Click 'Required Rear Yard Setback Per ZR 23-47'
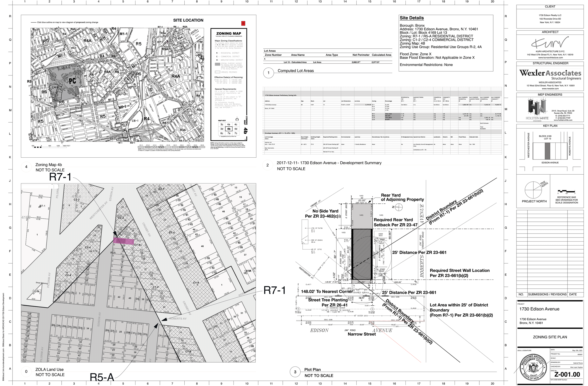Screen dimensions: 588x386 coord(396,223)
